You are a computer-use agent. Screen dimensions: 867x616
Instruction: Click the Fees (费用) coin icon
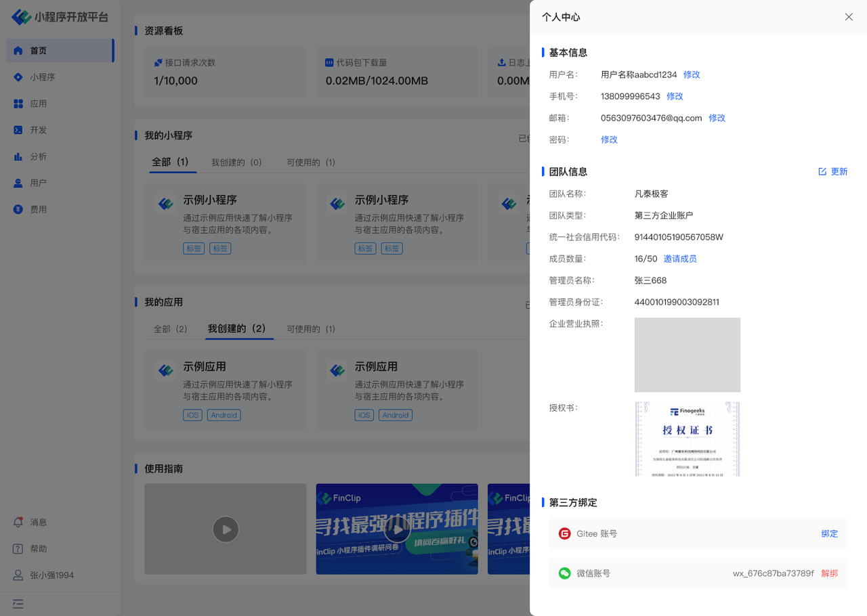(x=18, y=209)
